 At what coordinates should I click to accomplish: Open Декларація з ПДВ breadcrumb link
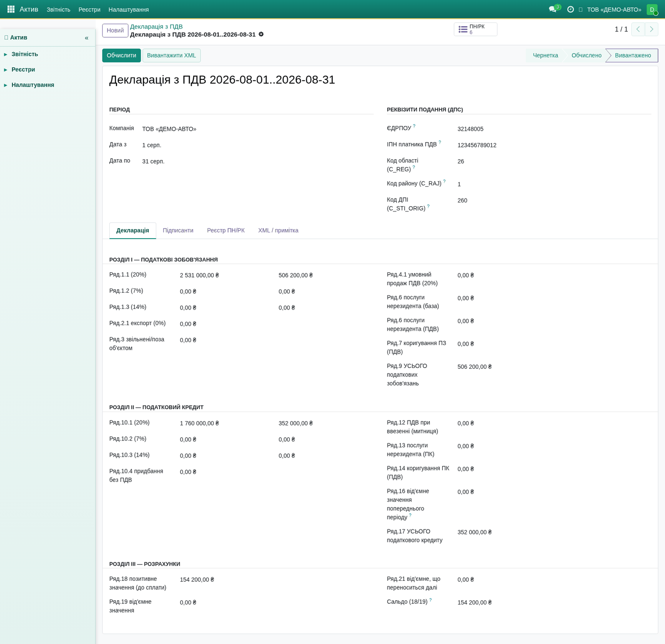156,27
